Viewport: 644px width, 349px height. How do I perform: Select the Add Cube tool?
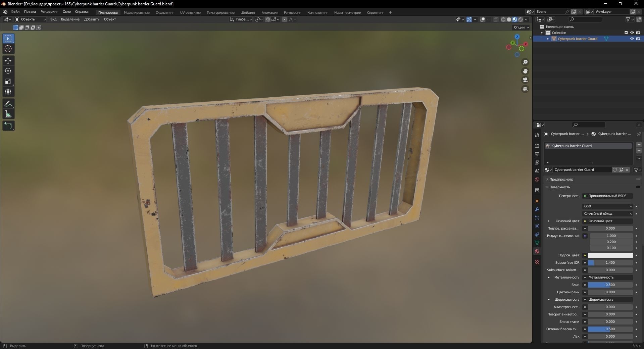pos(8,126)
